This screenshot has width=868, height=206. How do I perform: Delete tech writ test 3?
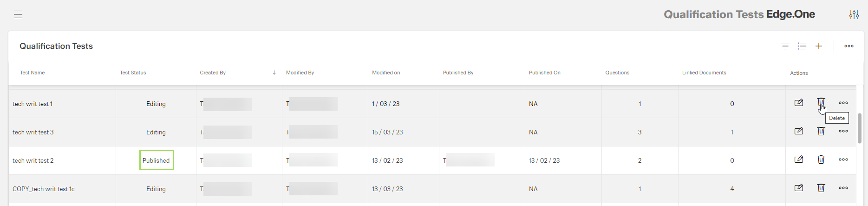[x=821, y=131]
